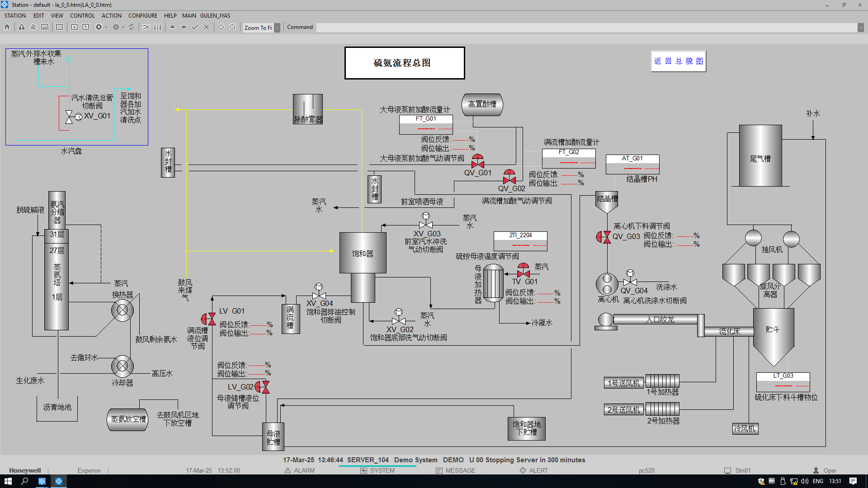Click the 1号送风机 blower button

click(624, 383)
